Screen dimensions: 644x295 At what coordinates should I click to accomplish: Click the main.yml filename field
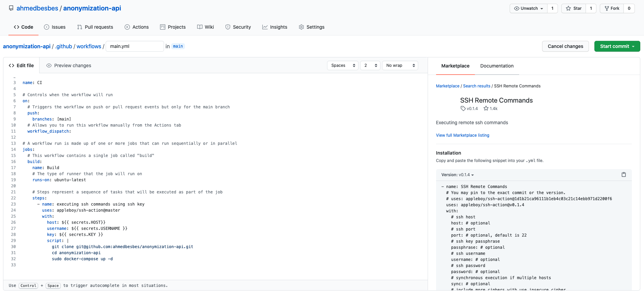coord(135,46)
